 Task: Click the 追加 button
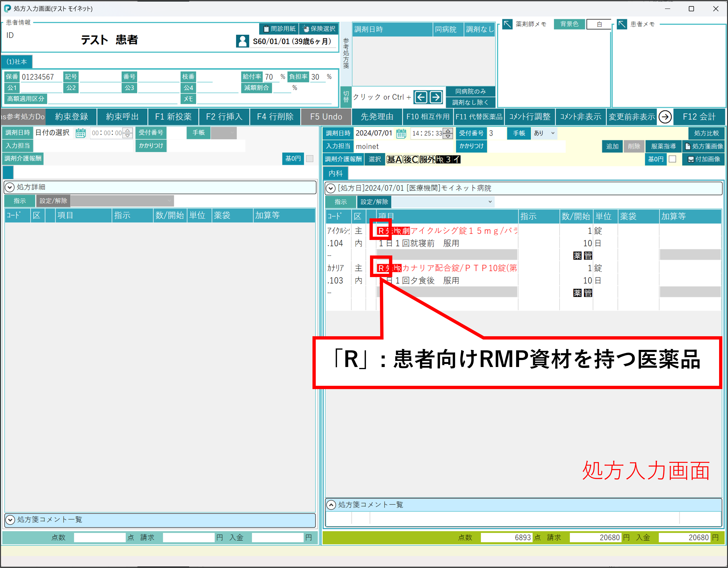[612, 146]
